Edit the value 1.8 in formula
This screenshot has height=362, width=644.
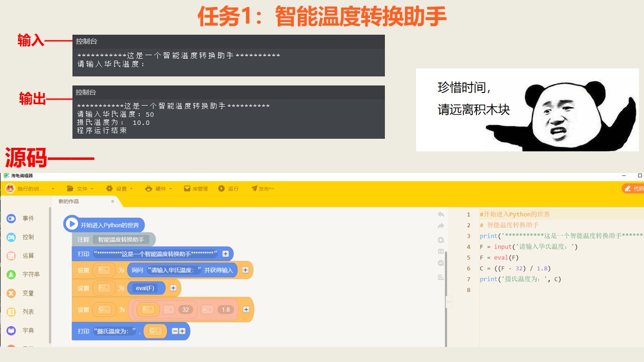click(226, 310)
